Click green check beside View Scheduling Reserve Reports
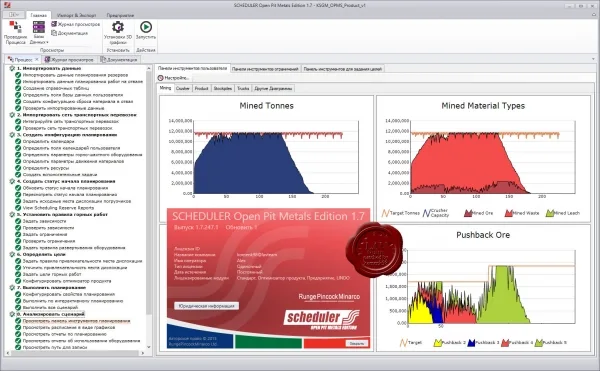Image resolution: width=600 pixels, height=371 pixels. [18, 208]
